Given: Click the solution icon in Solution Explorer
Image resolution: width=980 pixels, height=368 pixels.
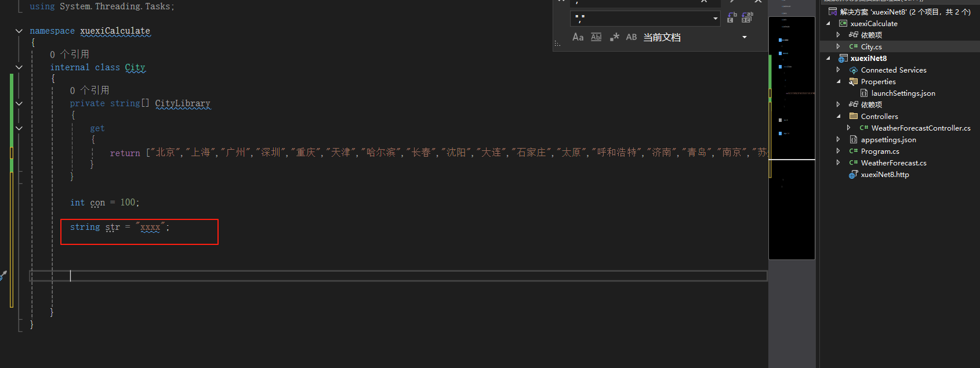Looking at the screenshot, I should (833, 12).
